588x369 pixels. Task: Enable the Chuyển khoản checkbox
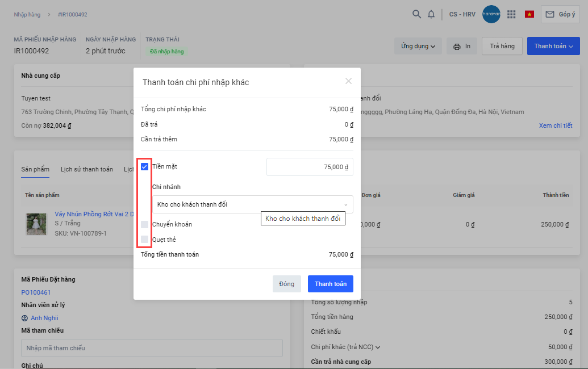[144, 224]
